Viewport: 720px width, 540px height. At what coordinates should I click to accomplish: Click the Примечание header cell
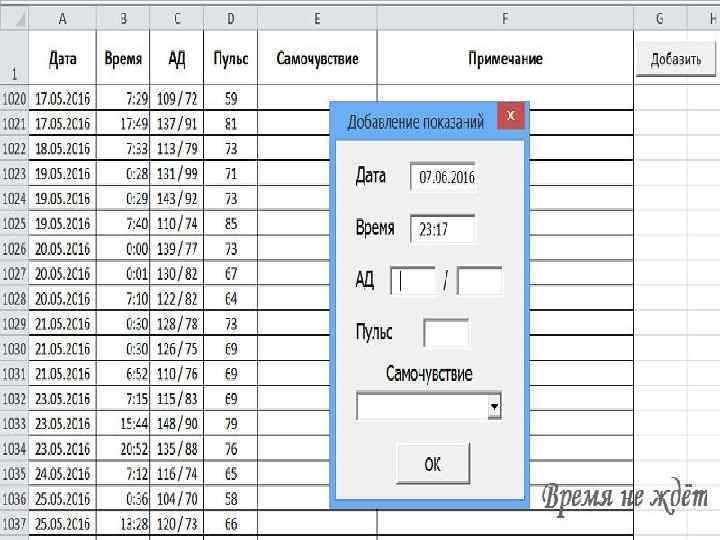(505, 58)
